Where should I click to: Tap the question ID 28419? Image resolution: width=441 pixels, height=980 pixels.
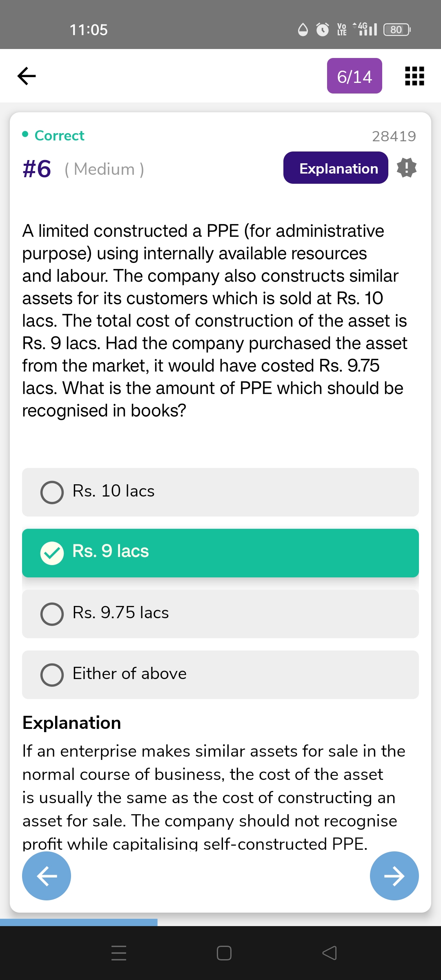tap(394, 136)
